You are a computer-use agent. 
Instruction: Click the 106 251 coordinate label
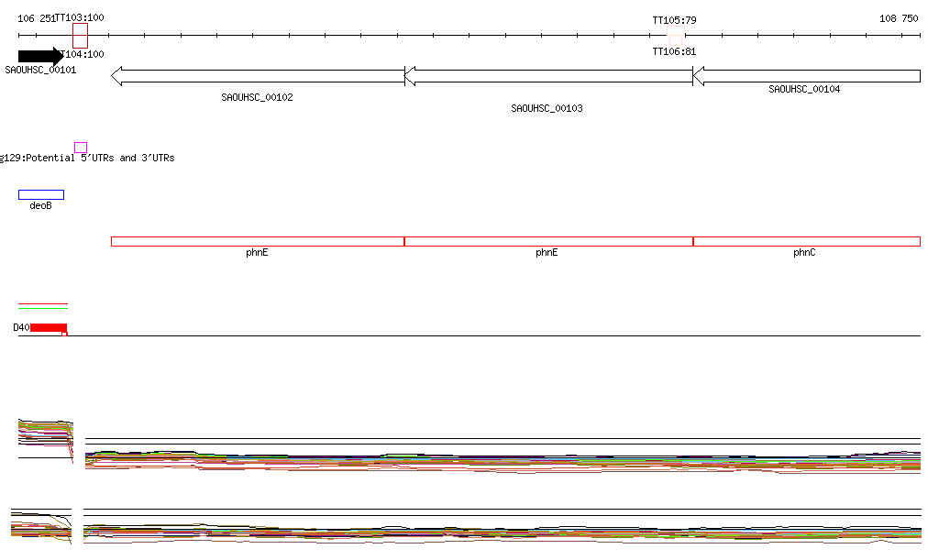36,18
